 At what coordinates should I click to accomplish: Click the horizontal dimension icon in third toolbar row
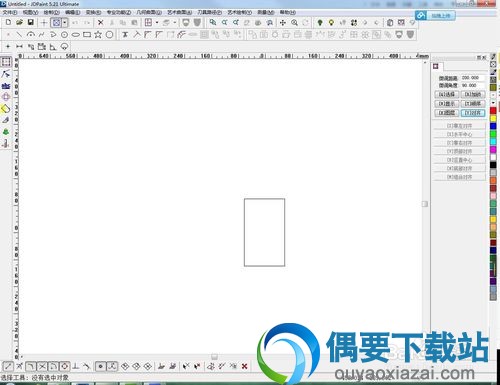point(19,46)
